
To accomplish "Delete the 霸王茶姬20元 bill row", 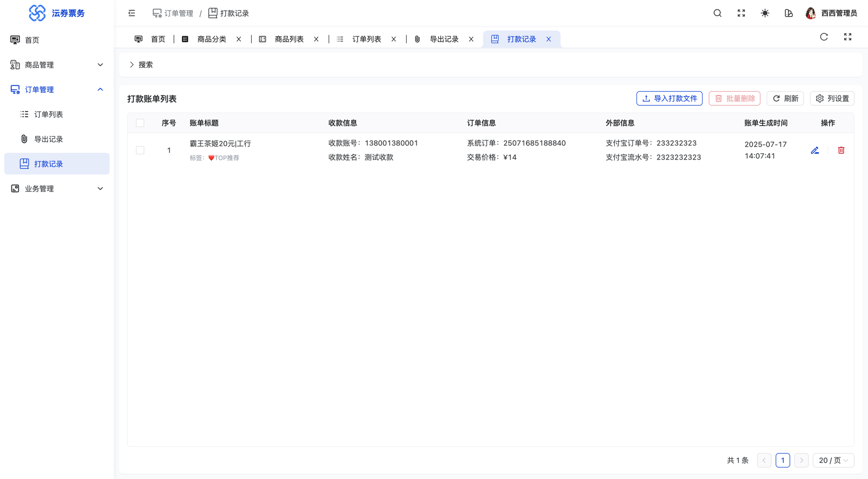I will click(x=841, y=150).
